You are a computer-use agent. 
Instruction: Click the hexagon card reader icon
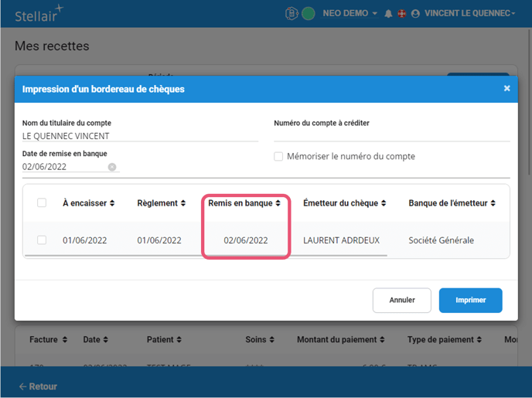click(x=292, y=14)
